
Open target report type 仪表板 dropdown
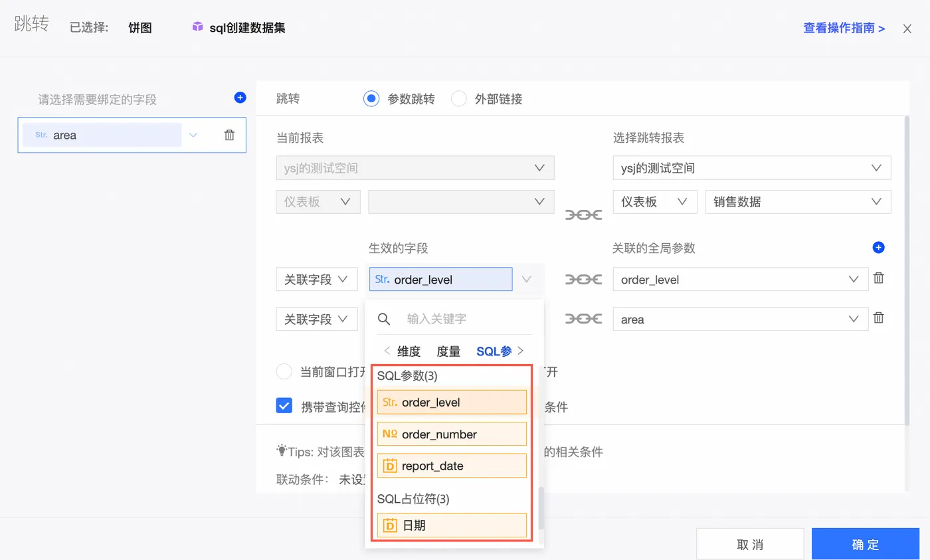[x=655, y=201]
